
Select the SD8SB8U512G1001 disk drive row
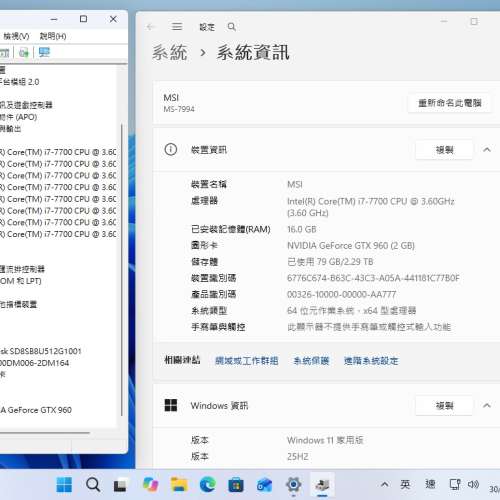coord(41,351)
